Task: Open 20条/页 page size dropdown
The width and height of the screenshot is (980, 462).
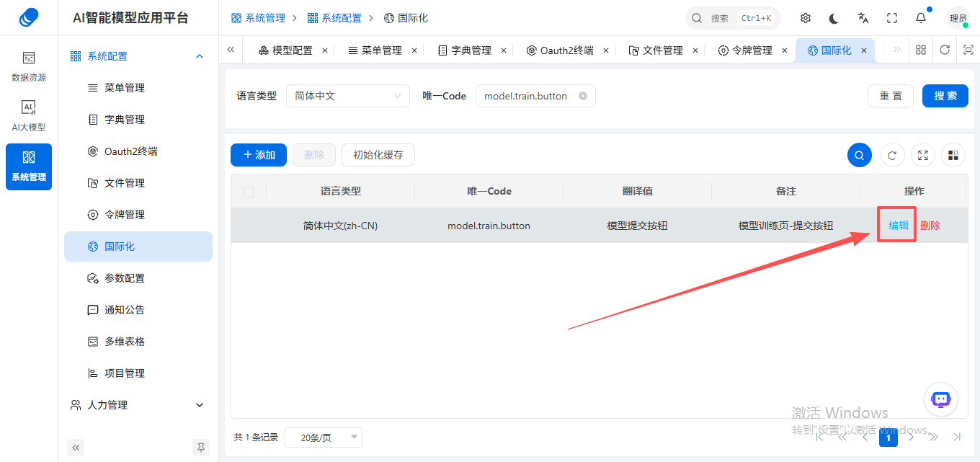Action: click(324, 437)
